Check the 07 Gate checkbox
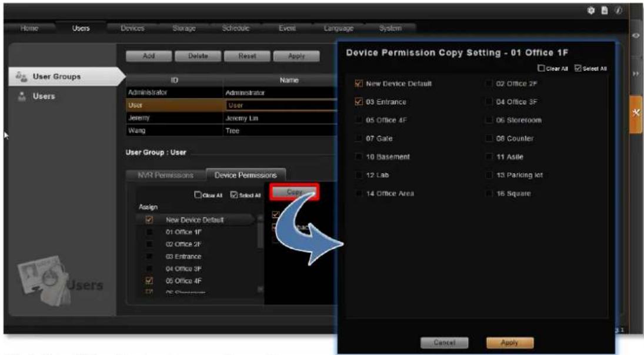644x355 pixels. coord(359,138)
